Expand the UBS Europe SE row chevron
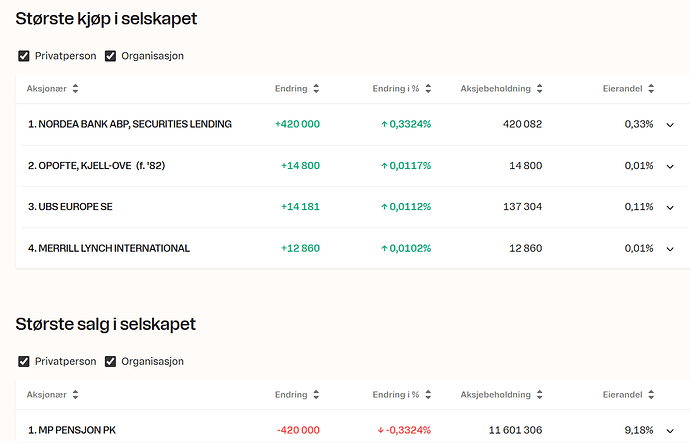Screen dimensions: 690x443 670,208
